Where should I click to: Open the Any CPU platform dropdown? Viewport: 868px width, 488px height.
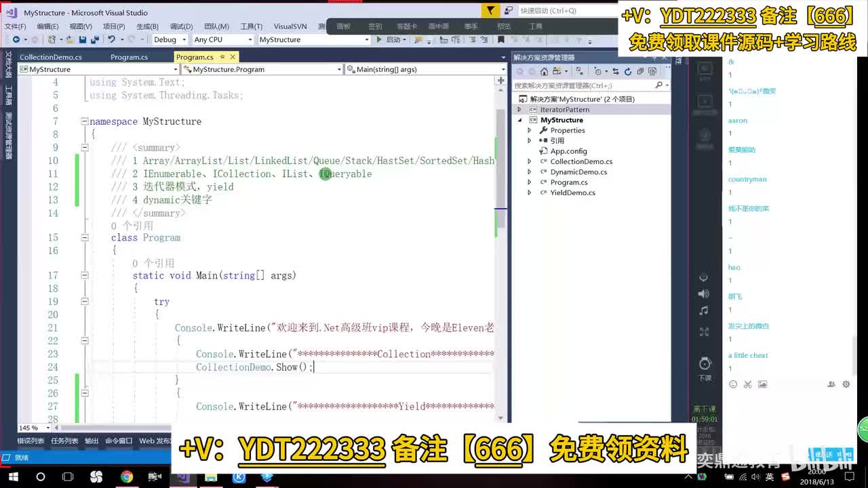(223, 39)
